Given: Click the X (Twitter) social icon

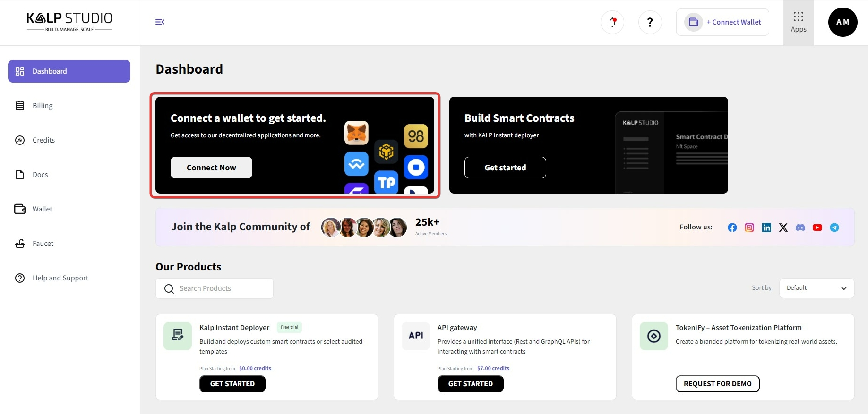Looking at the screenshot, I should pos(783,228).
